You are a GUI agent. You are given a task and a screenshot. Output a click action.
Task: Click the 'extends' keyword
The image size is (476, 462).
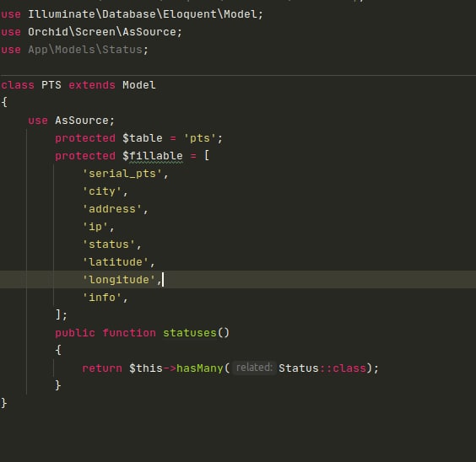point(92,85)
